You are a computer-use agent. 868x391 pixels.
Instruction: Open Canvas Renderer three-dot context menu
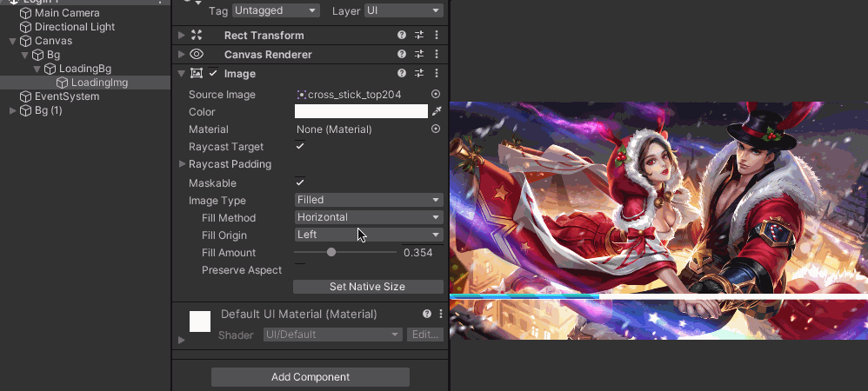click(x=437, y=54)
